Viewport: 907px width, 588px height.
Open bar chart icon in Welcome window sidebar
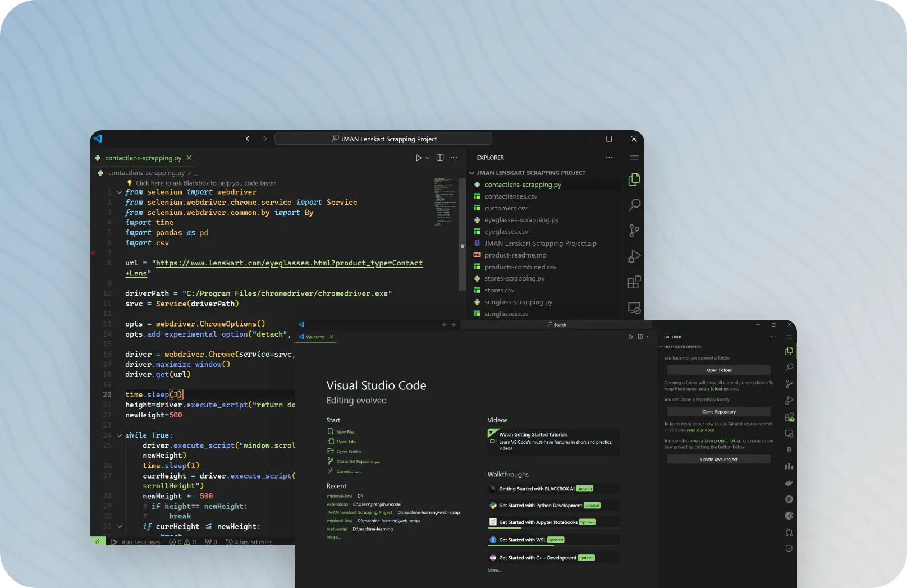[789, 466]
